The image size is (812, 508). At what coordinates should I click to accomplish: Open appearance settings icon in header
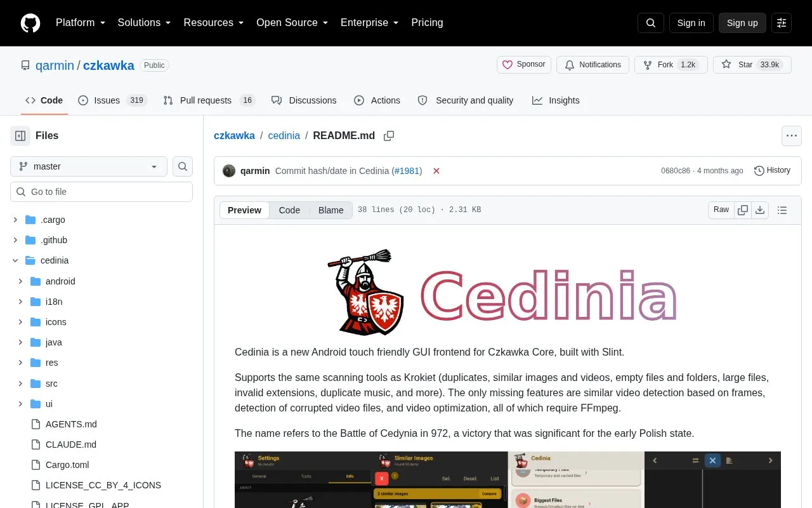point(782,23)
